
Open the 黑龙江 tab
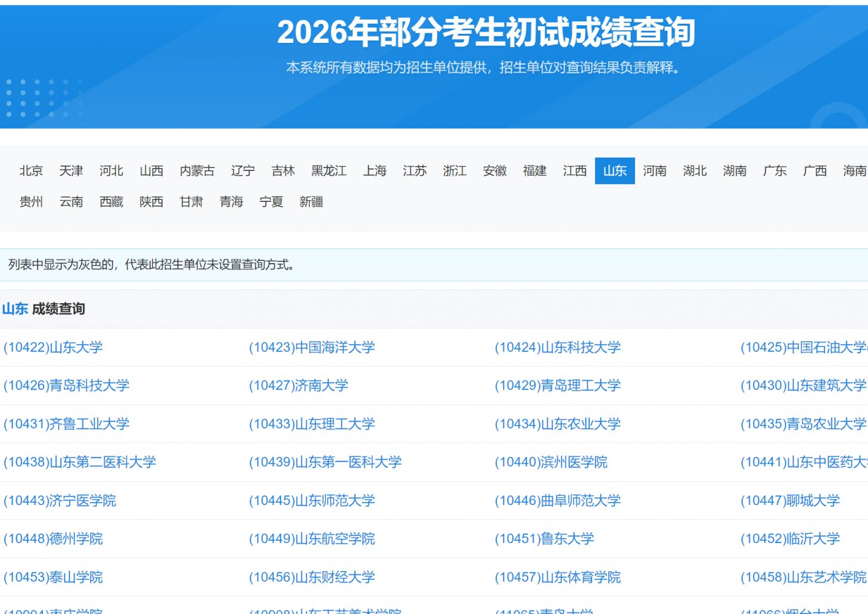coord(329,171)
